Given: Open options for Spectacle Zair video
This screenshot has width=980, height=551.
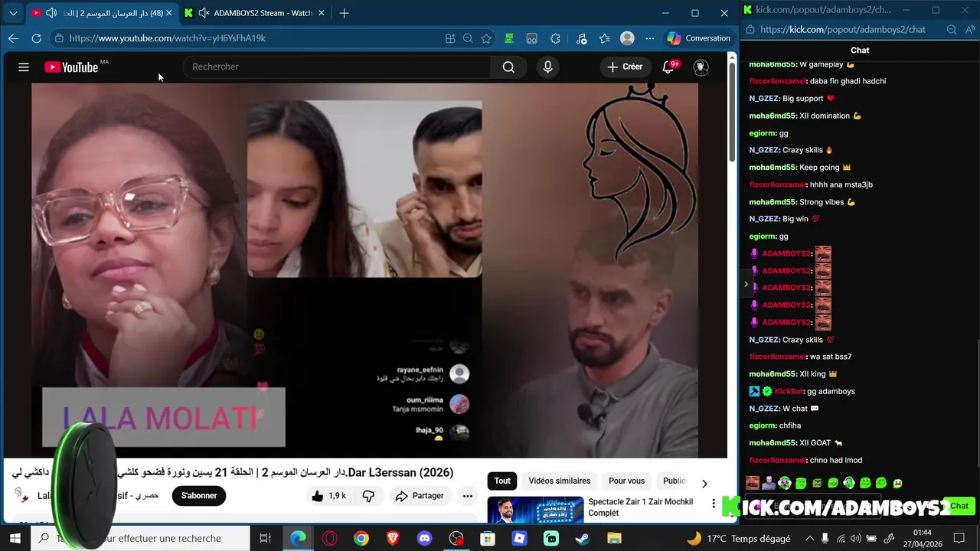Looking at the screenshot, I should 714,504.
